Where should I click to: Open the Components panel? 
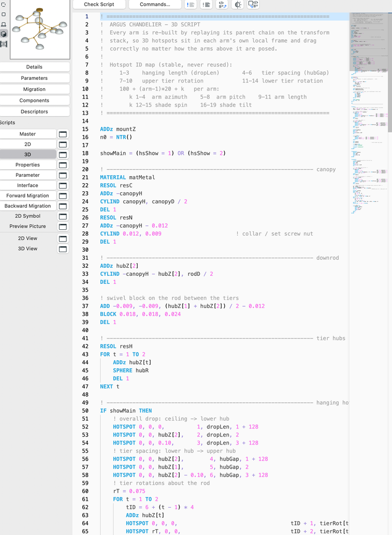34,100
